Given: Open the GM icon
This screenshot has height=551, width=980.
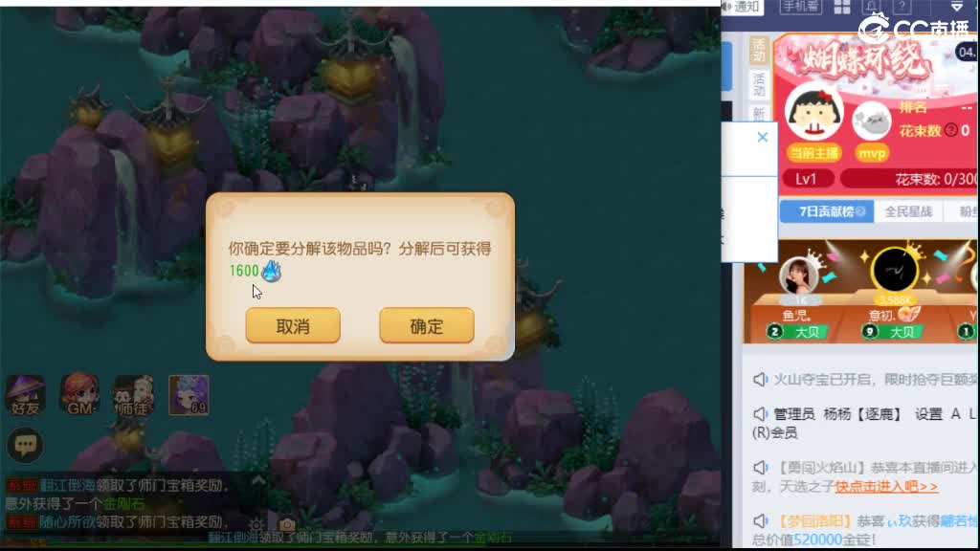Looking at the screenshot, I should pos(80,395).
